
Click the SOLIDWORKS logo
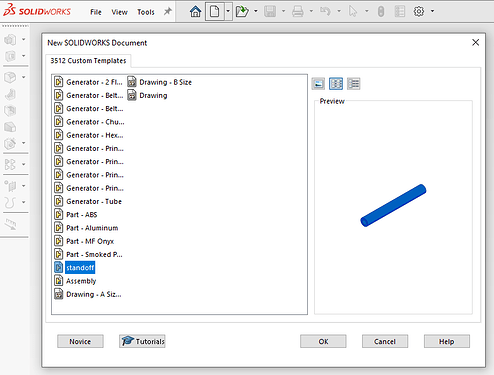pyautogui.click(x=37, y=11)
